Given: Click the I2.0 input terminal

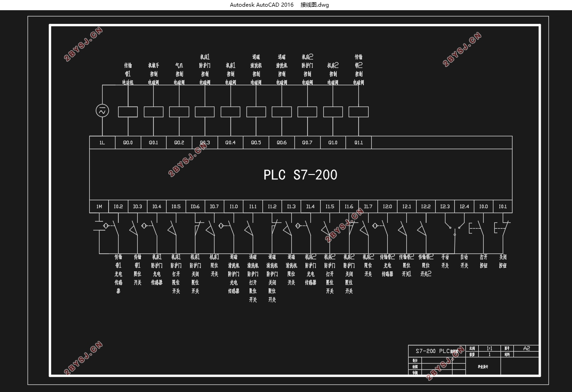Looking at the screenshot, I should [388, 206].
